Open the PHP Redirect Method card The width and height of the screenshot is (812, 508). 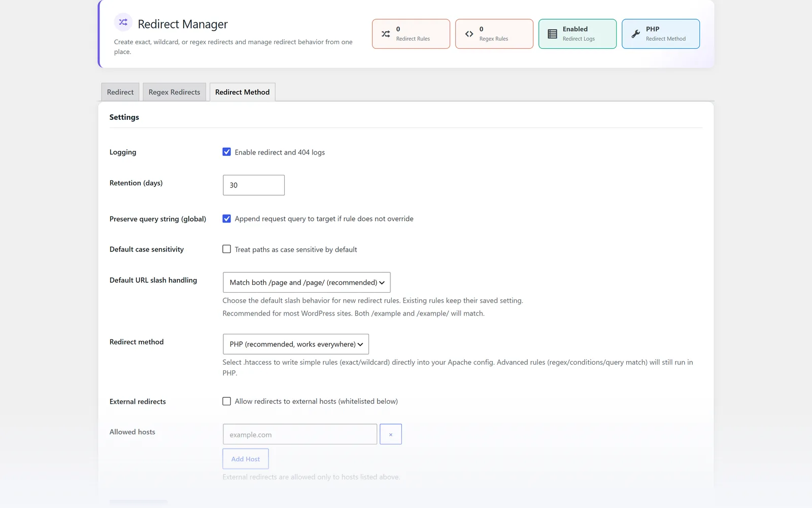tap(661, 34)
